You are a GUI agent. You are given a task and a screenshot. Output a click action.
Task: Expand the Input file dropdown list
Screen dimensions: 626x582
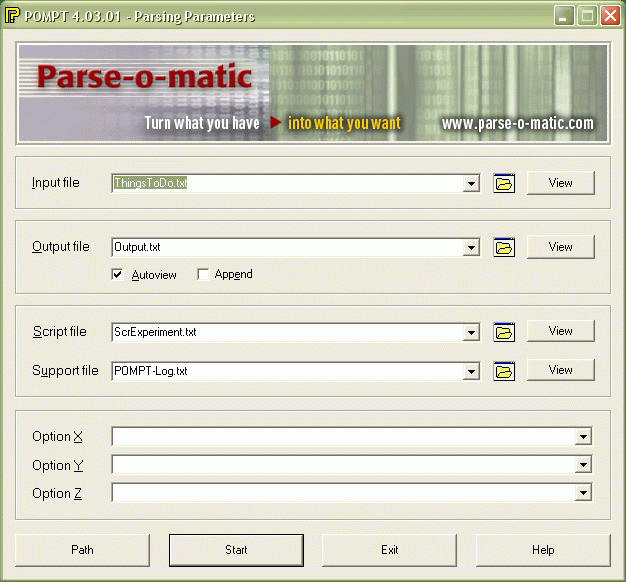pyautogui.click(x=471, y=184)
